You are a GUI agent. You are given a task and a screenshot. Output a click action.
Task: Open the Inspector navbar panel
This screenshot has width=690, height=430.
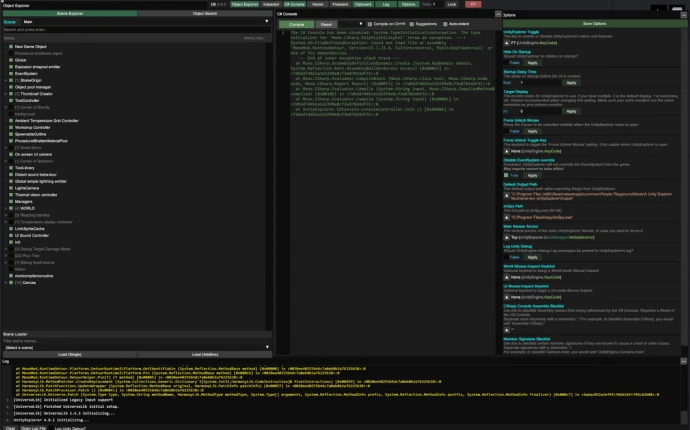(271, 4)
